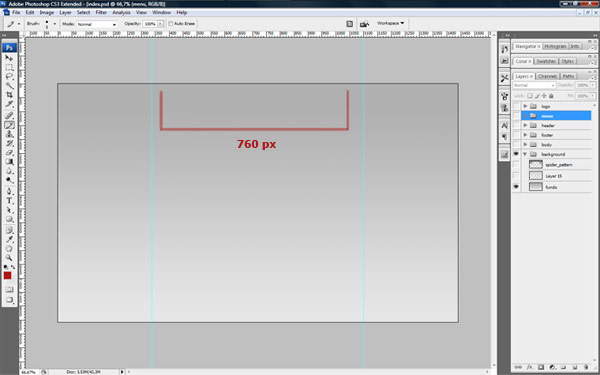Enable the Auto Erase checkbox
The height and width of the screenshot is (375, 600).
(171, 24)
